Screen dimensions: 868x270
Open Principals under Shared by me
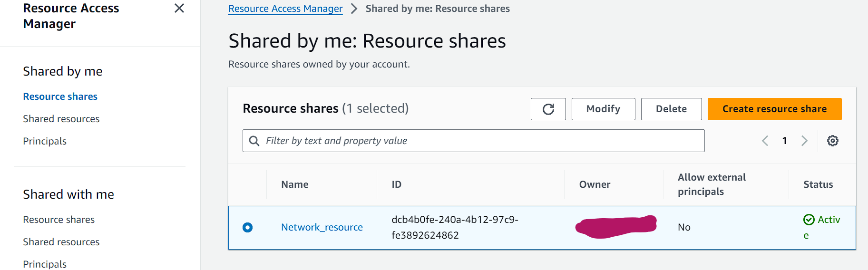point(45,141)
